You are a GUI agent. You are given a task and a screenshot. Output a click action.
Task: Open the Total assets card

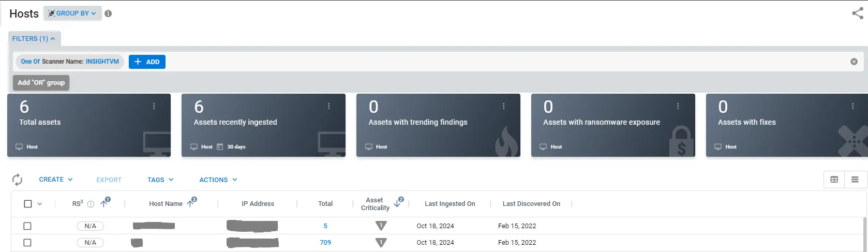pos(89,125)
